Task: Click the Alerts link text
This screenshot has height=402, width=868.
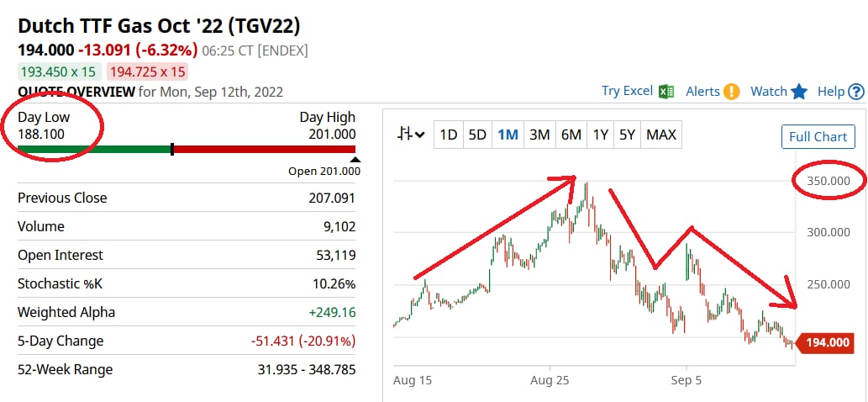Action: (x=702, y=92)
